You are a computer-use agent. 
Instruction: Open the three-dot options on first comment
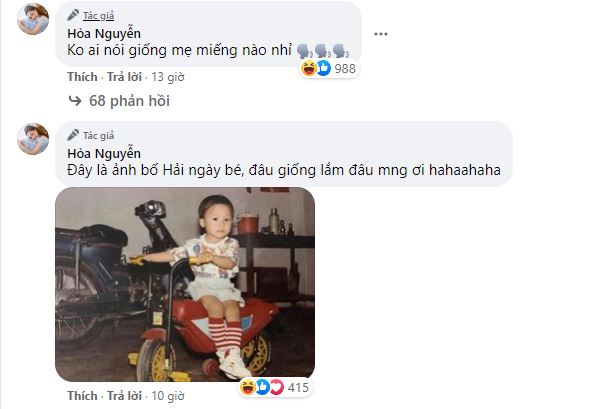(x=381, y=34)
